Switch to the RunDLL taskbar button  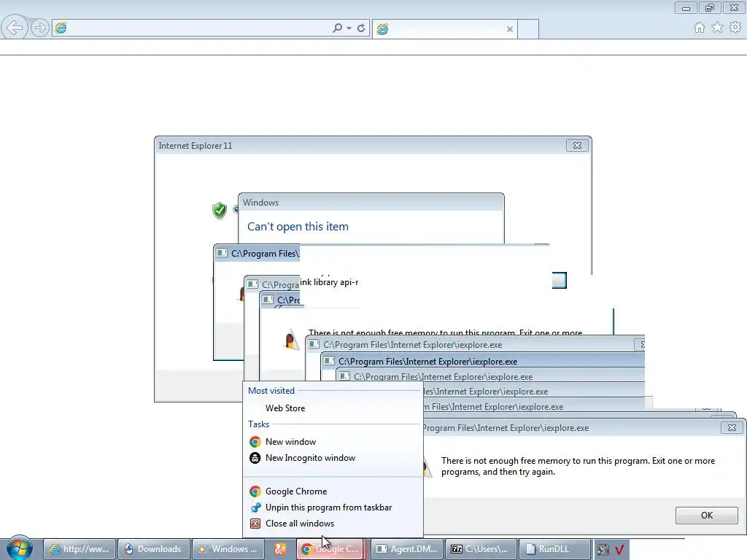pyautogui.click(x=555, y=549)
